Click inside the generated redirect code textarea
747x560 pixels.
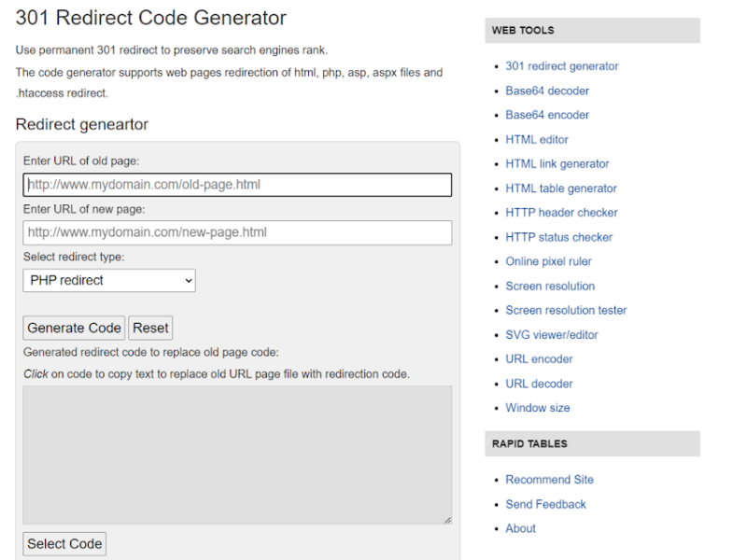[x=237, y=455]
